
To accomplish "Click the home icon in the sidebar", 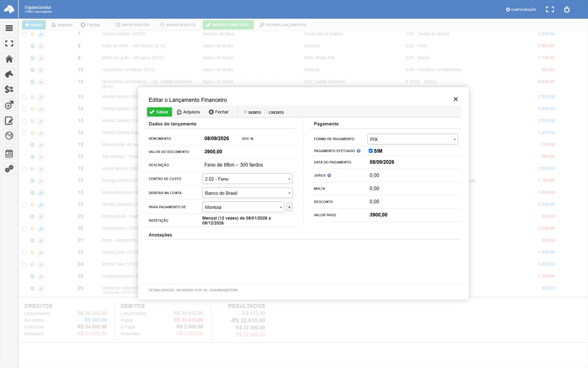I will tap(9, 59).
